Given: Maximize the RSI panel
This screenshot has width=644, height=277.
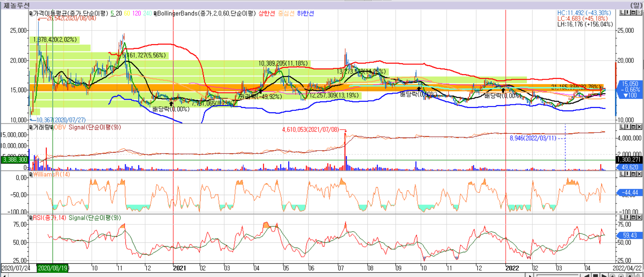Looking at the screenshot, I should [633, 218].
